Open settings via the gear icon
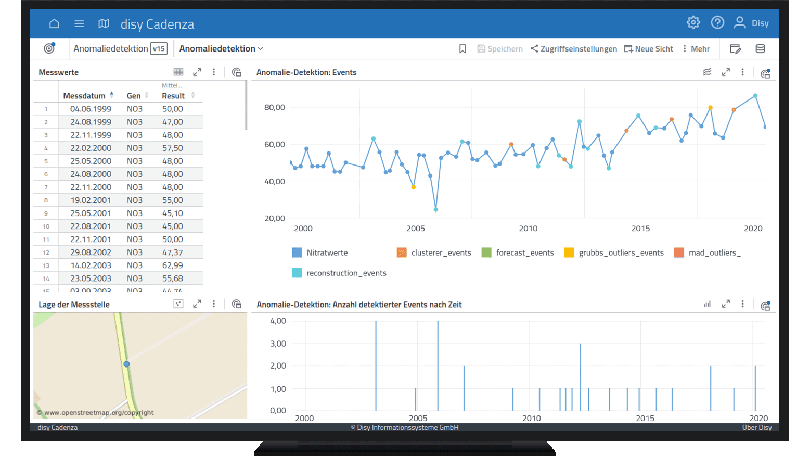This screenshot has width=810, height=456. click(x=693, y=23)
